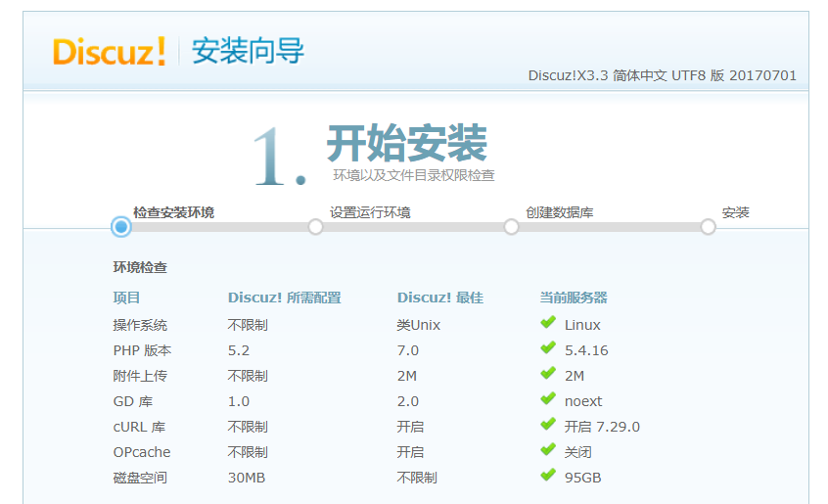Click the 95GB disk space value
The image size is (828, 504).
[x=582, y=478]
